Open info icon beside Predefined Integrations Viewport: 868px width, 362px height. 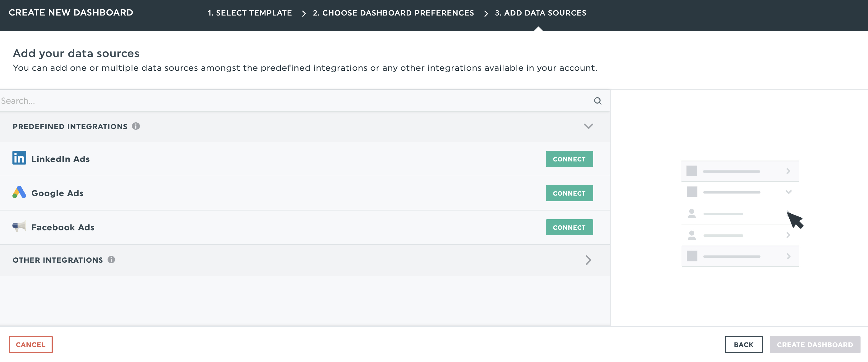coord(136,126)
